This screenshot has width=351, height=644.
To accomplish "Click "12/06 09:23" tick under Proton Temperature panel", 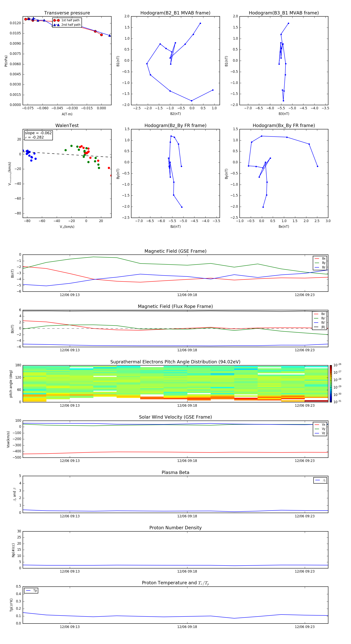I will [x=305, y=627].
